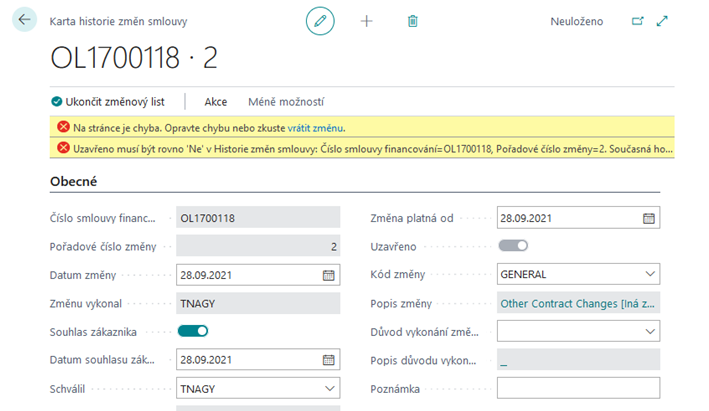This screenshot has width=709, height=411.
Task: Open page in new window icon
Action: (637, 20)
